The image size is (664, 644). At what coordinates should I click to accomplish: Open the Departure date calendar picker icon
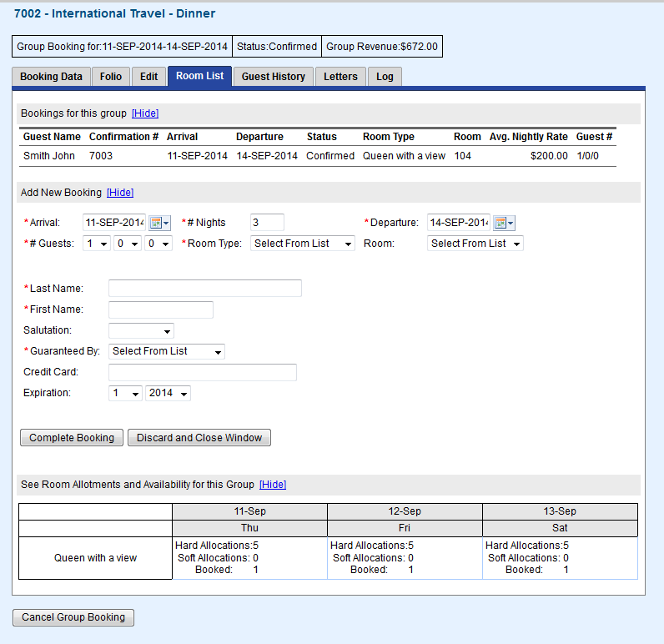[x=504, y=223]
